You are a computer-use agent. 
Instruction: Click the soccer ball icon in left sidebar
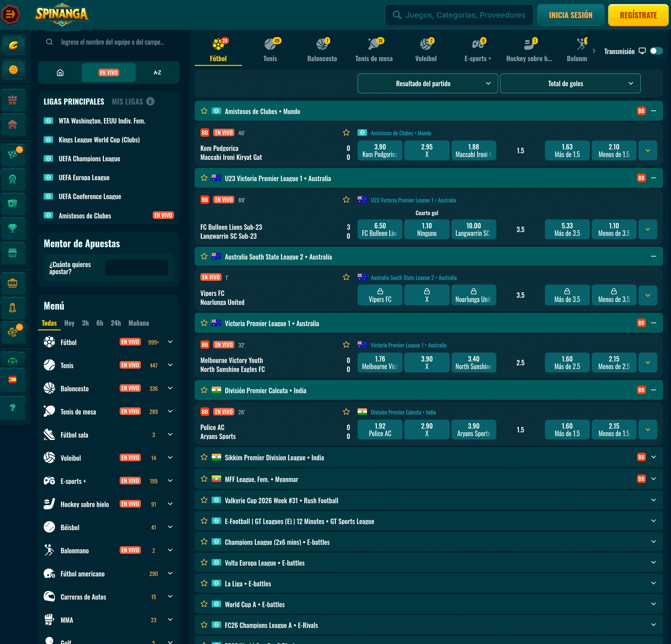(13, 362)
